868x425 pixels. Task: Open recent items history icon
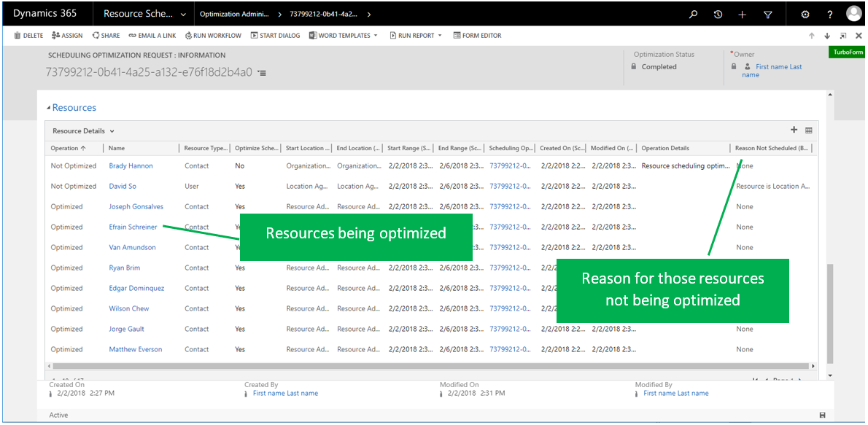click(x=718, y=14)
